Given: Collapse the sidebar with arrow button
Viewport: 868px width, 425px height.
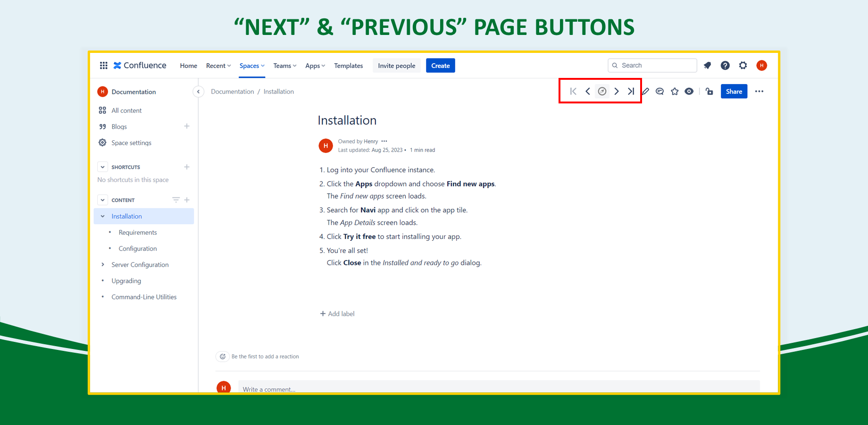Looking at the screenshot, I should [x=199, y=92].
